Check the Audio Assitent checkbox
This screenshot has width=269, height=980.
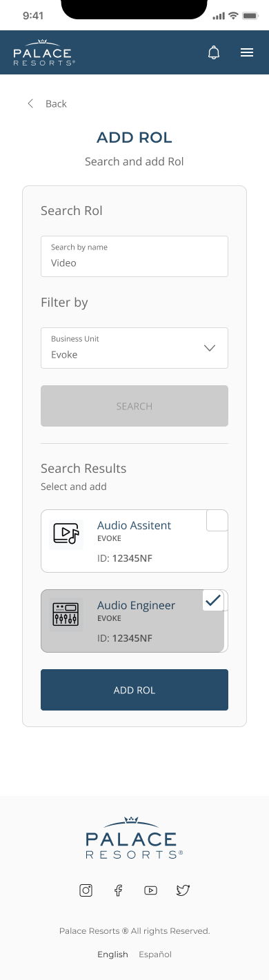coord(217,520)
